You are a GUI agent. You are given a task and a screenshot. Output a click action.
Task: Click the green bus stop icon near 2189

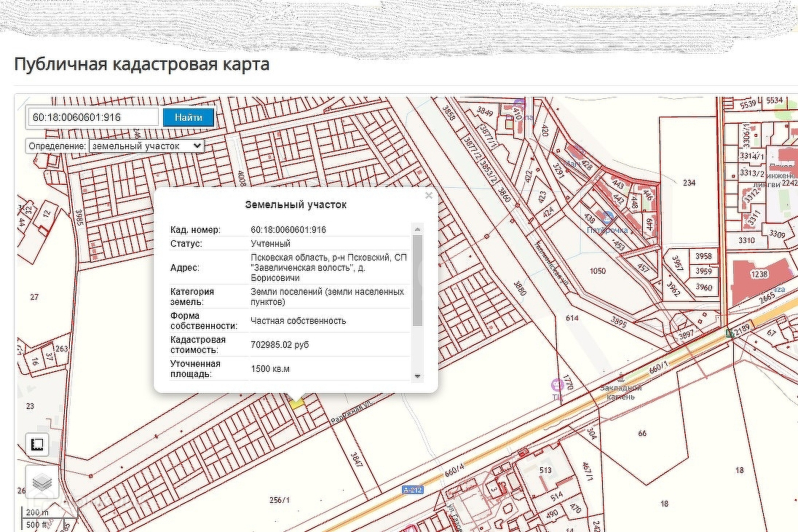(x=729, y=333)
